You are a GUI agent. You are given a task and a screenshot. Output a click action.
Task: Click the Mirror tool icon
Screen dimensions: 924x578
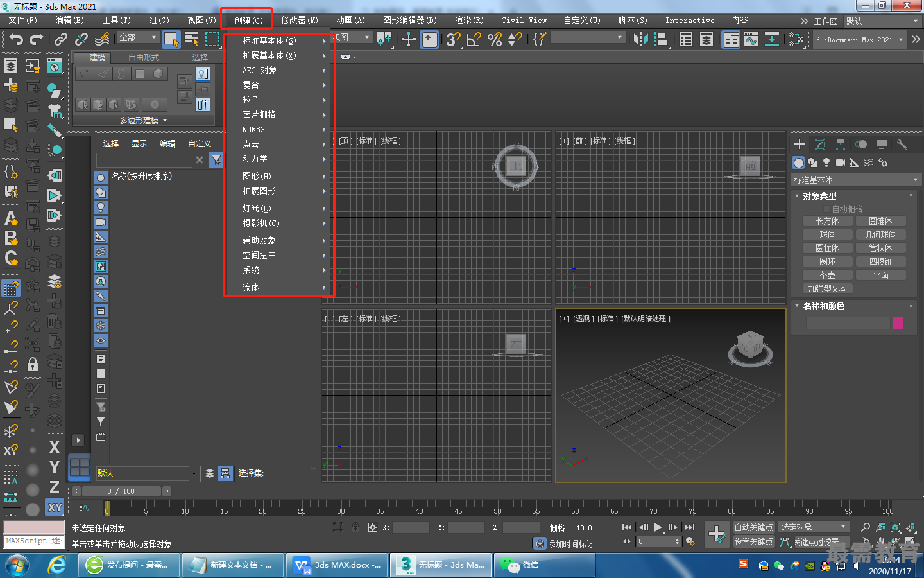coord(640,39)
